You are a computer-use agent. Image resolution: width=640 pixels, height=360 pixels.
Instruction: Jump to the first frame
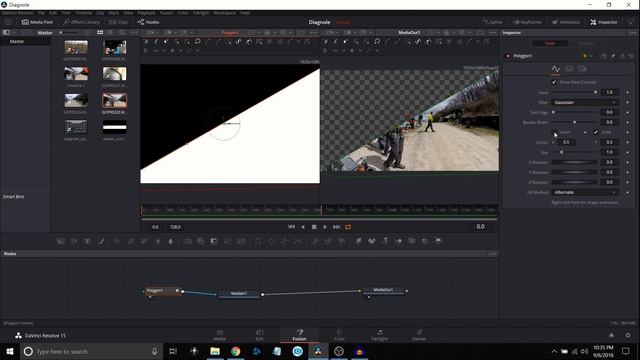(291, 227)
